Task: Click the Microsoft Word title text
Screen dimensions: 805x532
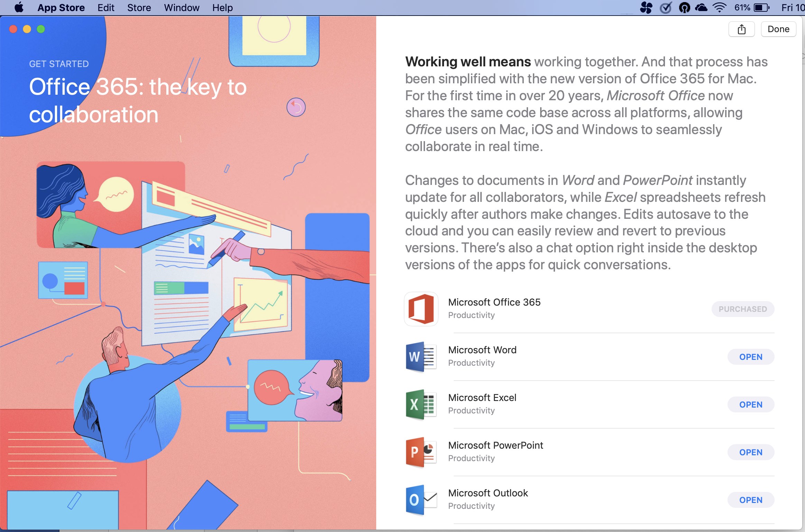Action: coord(482,349)
